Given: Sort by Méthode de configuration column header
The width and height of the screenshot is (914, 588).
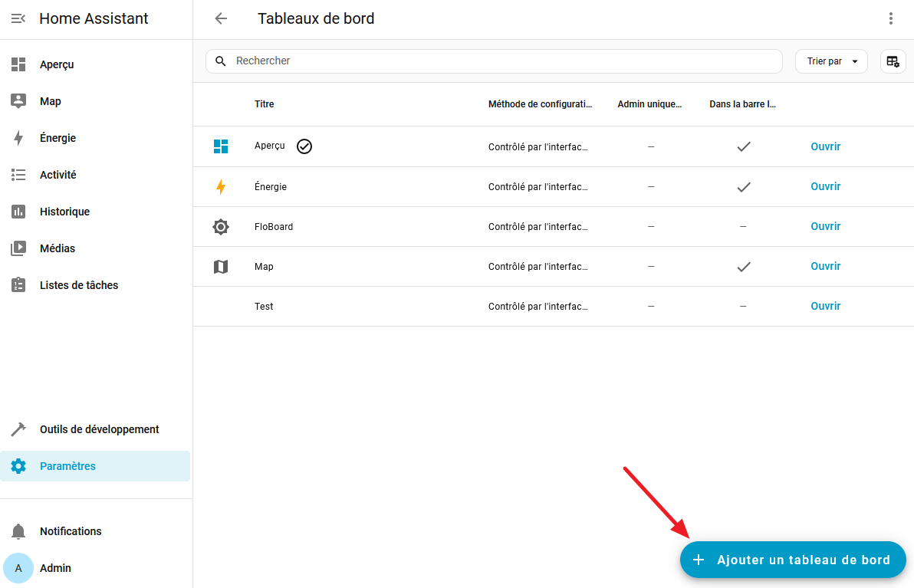Looking at the screenshot, I should 540,104.
